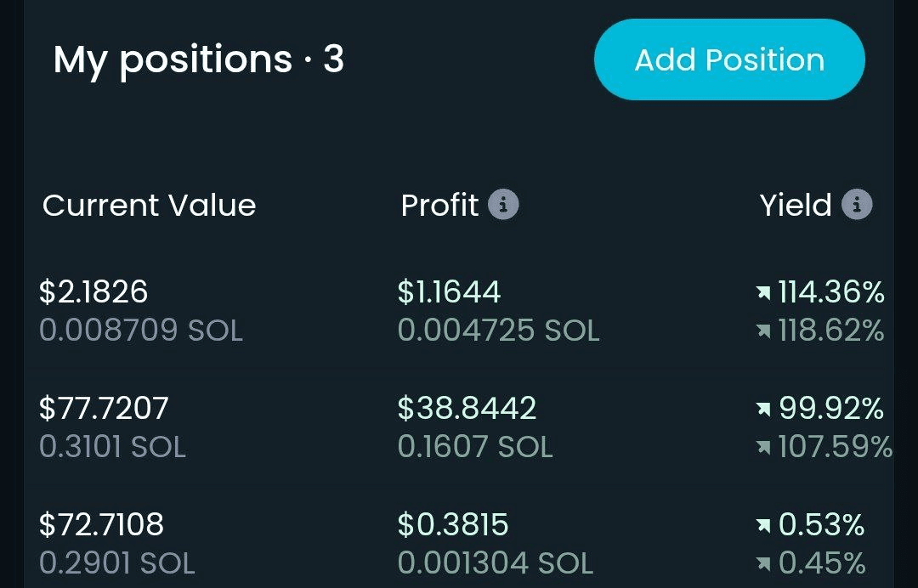This screenshot has width=918, height=588.
Task: Click the info icon next to Profit
Action: [x=503, y=205]
